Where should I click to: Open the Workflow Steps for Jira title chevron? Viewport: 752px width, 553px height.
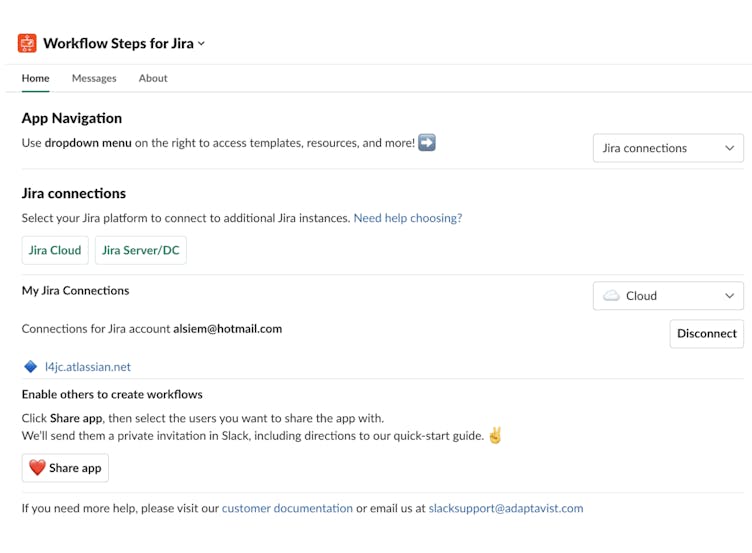201,44
